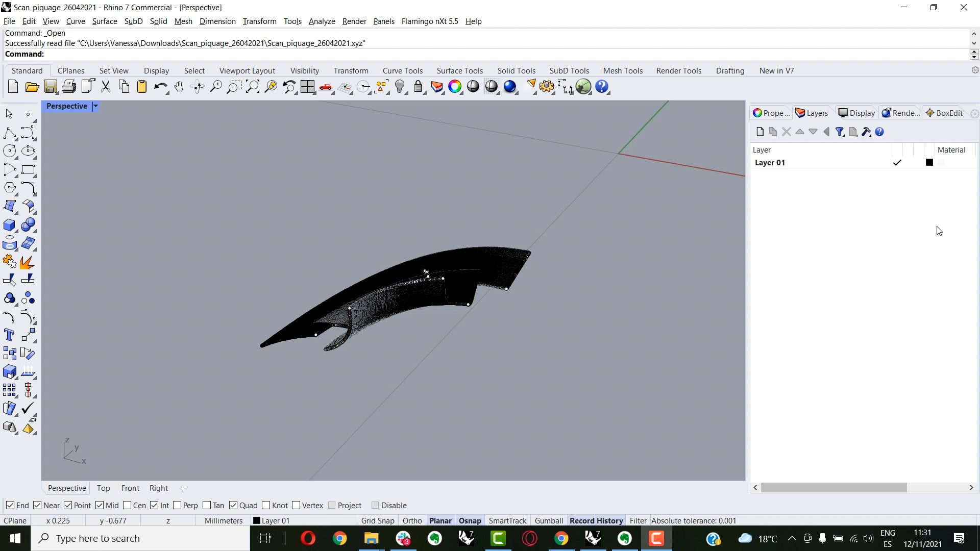Open the Mesh menu
This screenshot has width=980, height=551.
point(183,21)
